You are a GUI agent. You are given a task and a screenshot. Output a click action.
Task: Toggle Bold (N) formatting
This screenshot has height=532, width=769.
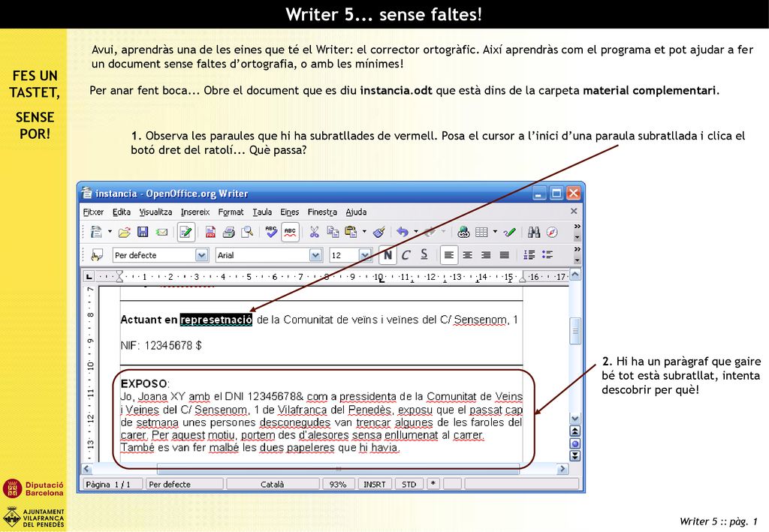(388, 254)
